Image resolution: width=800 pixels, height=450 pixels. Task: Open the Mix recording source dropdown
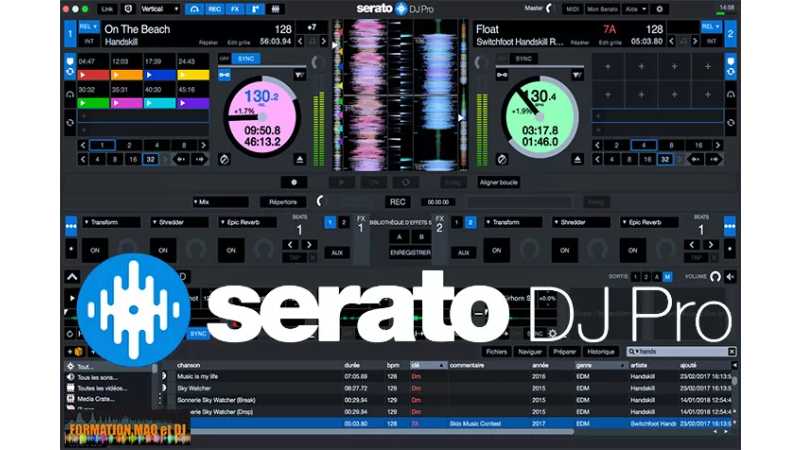tap(220, 202)
